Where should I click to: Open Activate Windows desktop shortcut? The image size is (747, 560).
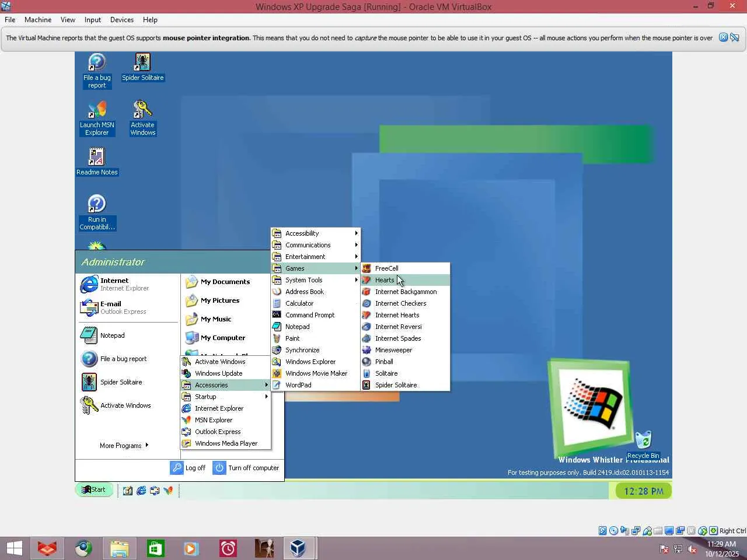coord(142,118)
